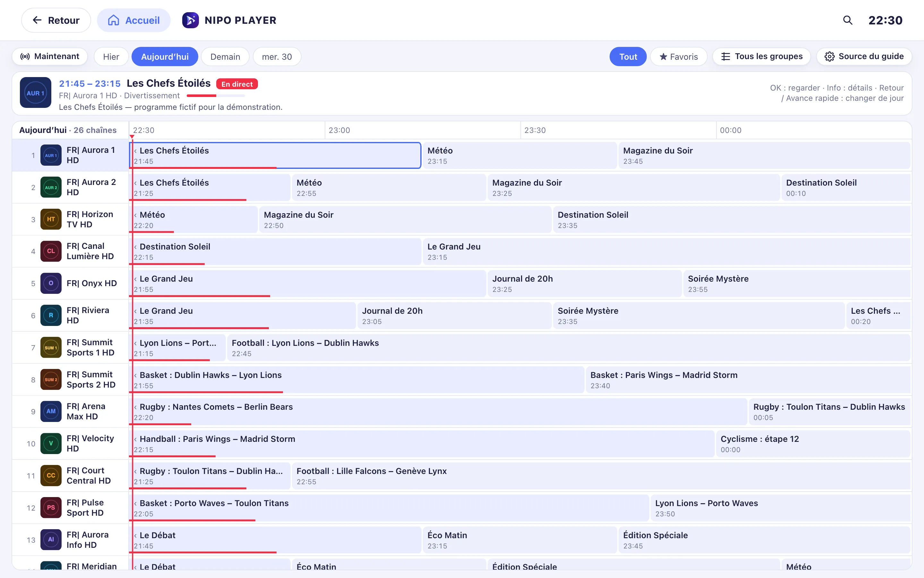Open the Accueil home page

[134, 20]
